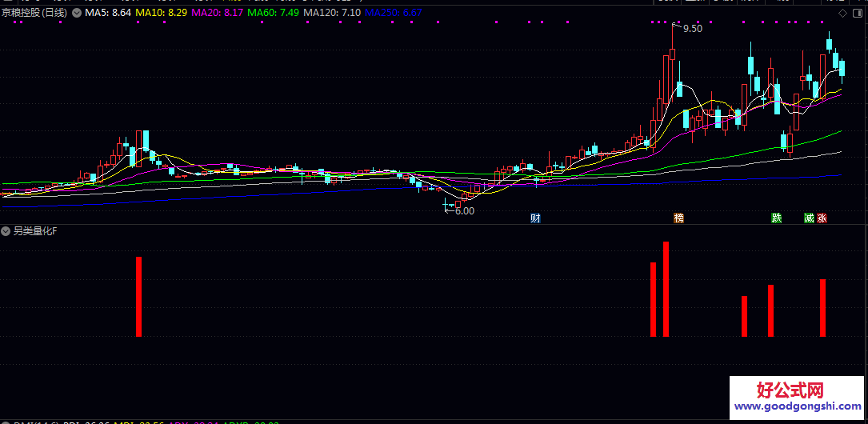Click the candlestick marked by the 6.00 low

(x=445, y=206)
